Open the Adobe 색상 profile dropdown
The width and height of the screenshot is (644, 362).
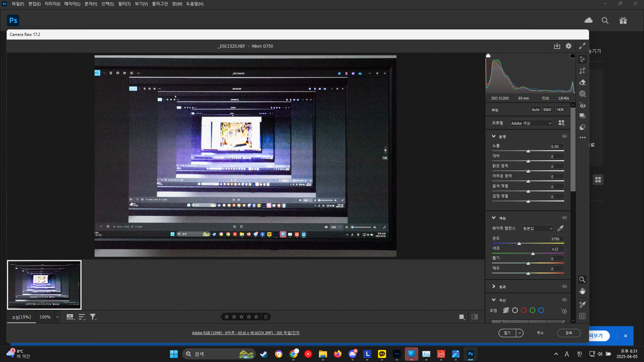pos(531,123)
